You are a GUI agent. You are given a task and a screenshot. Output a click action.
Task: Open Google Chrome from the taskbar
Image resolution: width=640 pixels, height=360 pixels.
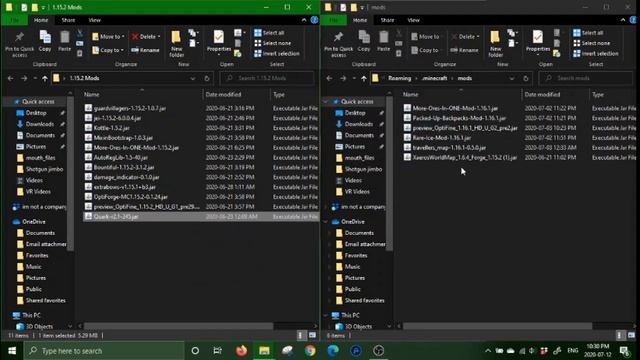point(310,351)
